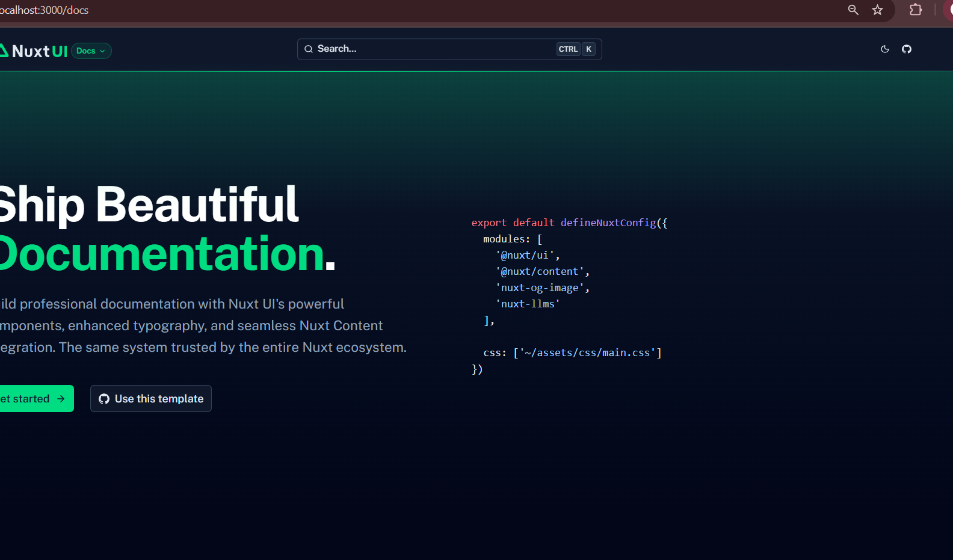Click the css main.css config line
The height and width of the screenshot is (560, 953).
click(572, 353)
